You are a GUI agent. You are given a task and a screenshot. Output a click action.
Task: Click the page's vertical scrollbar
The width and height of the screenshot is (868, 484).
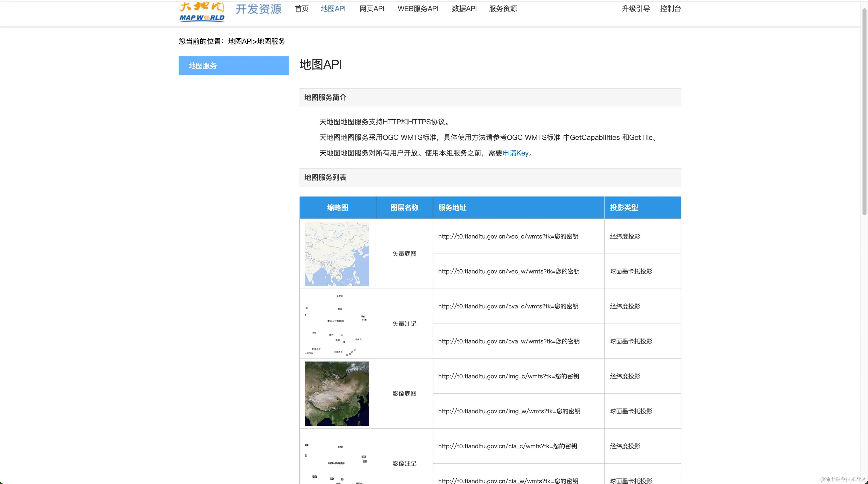pos(864,111)
